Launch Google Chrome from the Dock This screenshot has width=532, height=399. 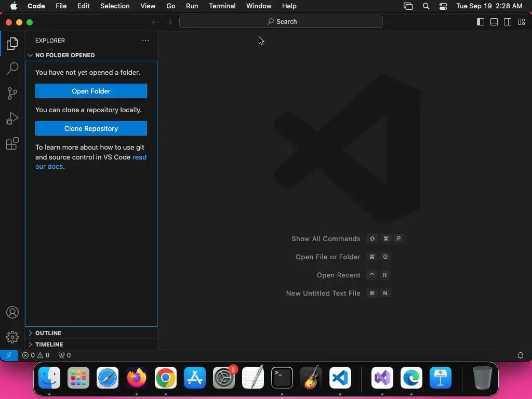[166, 378]
